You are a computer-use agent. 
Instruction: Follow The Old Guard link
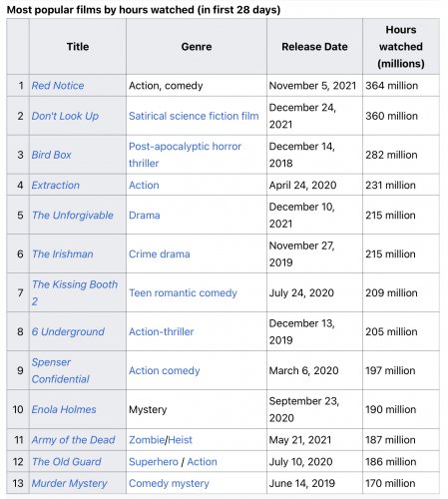(67, 462)
